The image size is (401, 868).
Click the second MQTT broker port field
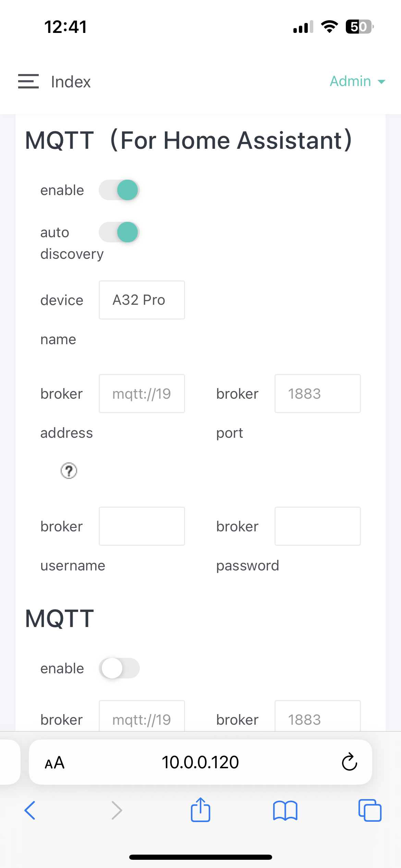(317, 717)
